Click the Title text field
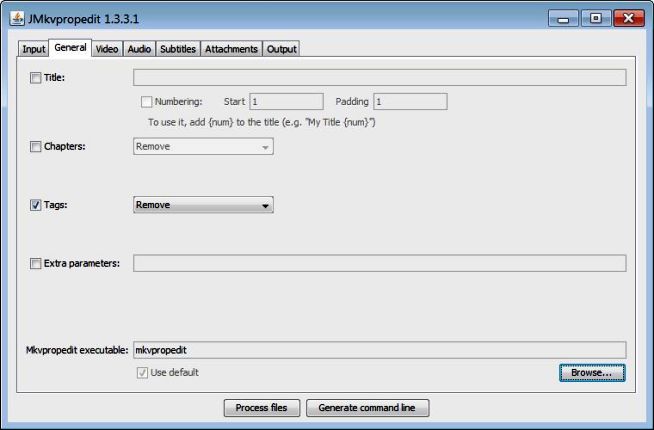Screen dimensions: 654x430 click(x=380, y=78)
